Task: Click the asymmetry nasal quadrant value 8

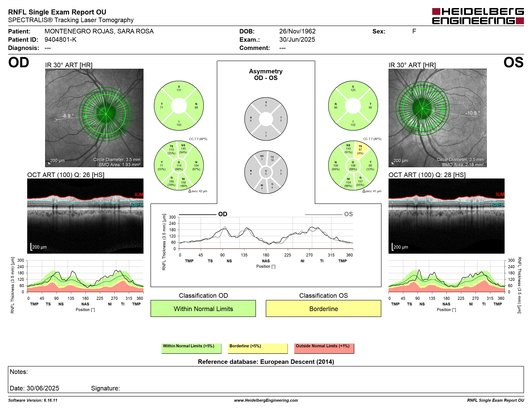Action: tap(251, 120)
